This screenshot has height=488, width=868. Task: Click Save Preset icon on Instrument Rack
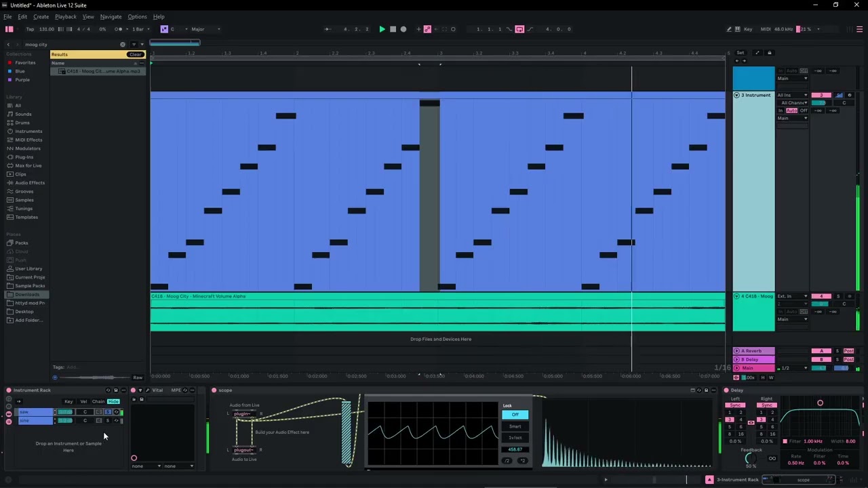pos(115,390)
